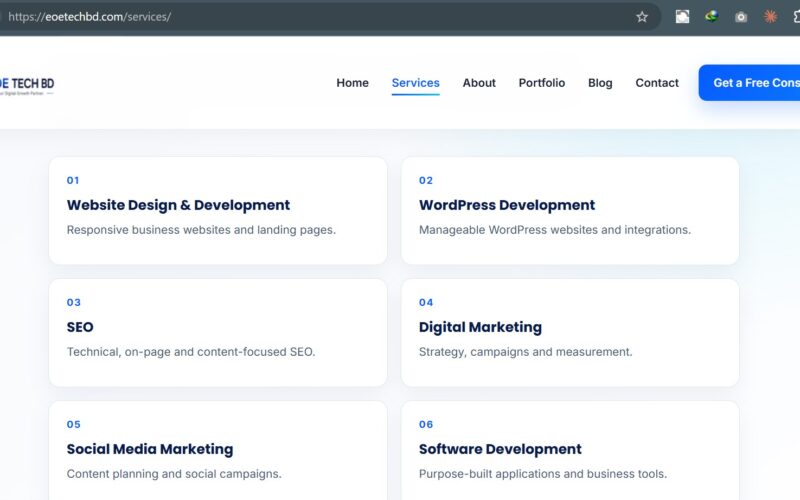800x500 pixels.
Task: Open the orange starburst extension icon
Action: (x=770, y=17)
